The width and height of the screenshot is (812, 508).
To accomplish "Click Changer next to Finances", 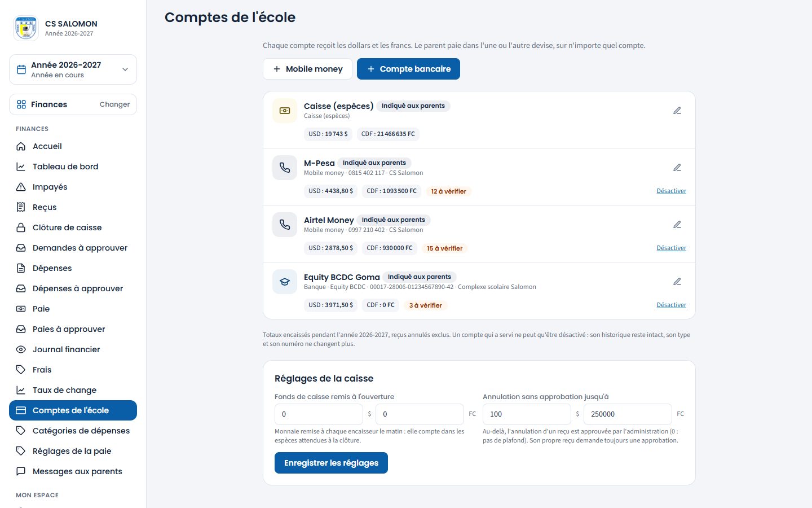I will 114,104.
